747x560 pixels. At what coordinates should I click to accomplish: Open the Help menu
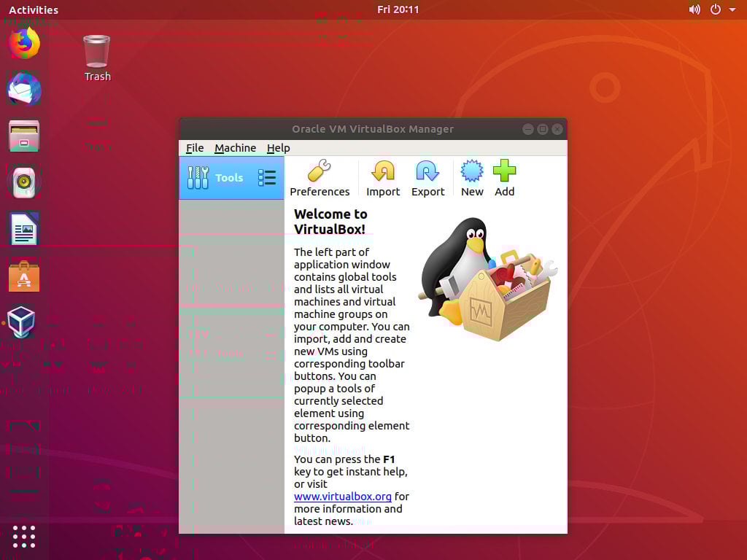point(278,148)
